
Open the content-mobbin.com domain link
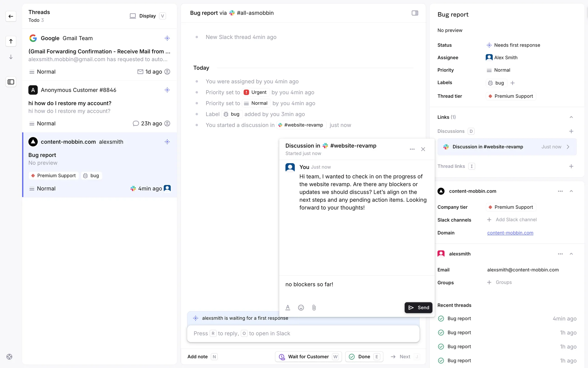coord(510,233)
